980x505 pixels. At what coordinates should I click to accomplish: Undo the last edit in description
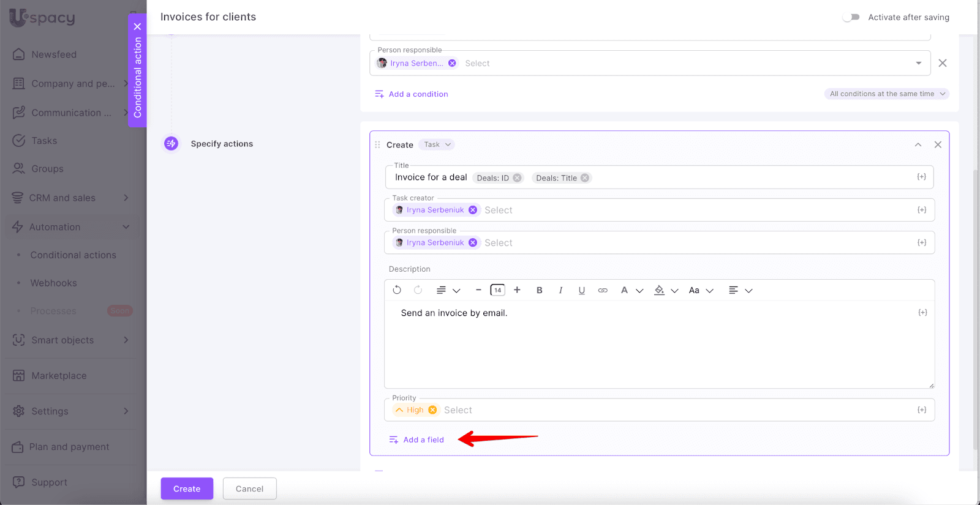397,290
